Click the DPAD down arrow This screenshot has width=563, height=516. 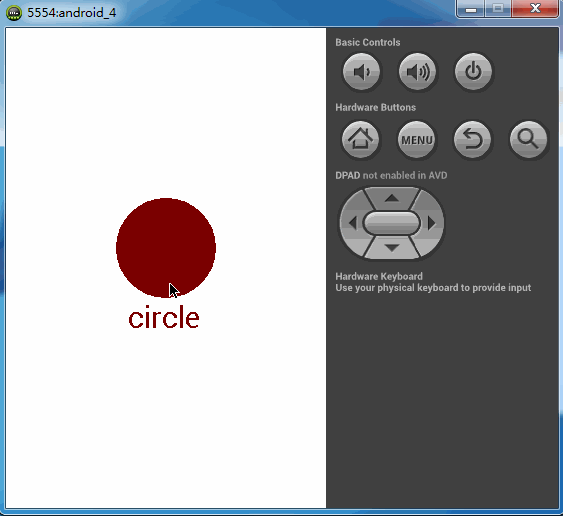point(392,247)
